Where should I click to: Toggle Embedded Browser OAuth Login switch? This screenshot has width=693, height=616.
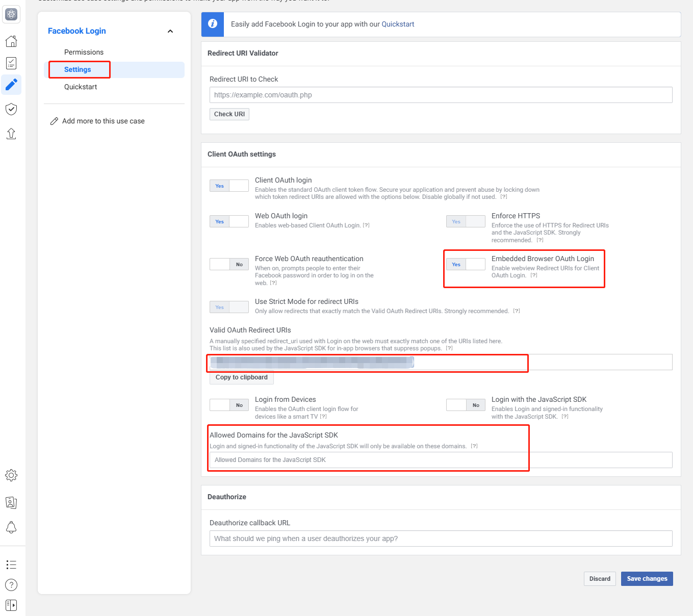(x=466, y=264)
